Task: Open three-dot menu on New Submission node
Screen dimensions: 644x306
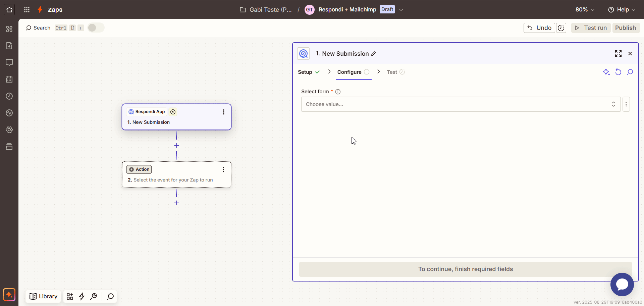Action: [223, 112]
